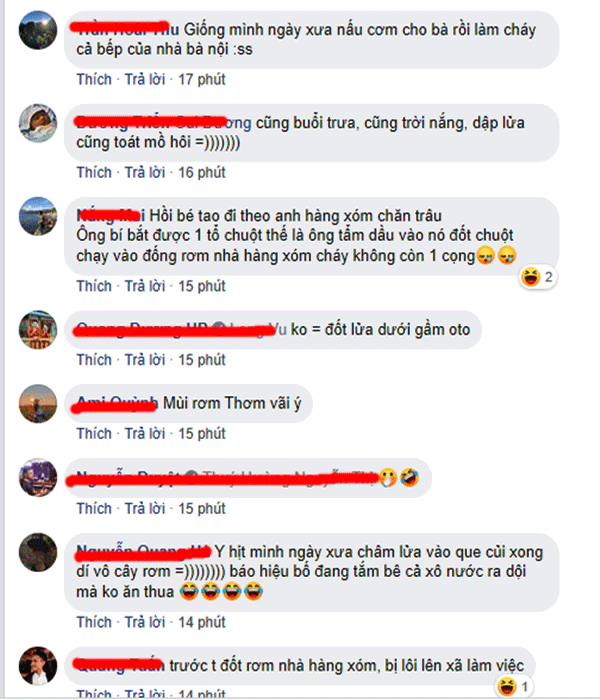Screen dimensions: 600x700
Task: Open the 15 phút timestamp under emoji-only comment
Action: (x=202, y=508)
